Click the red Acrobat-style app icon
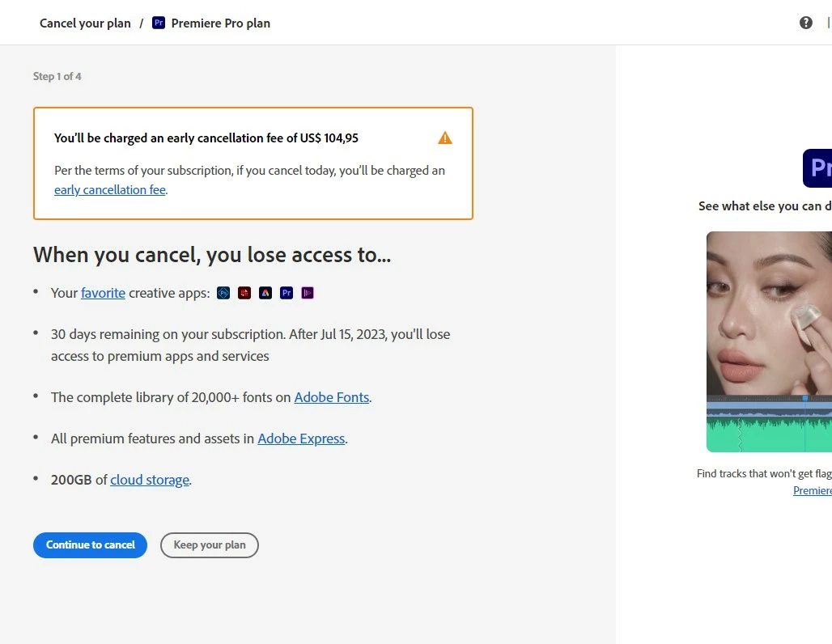The height and width of the screenshot is (644, 832). (244, 293)
